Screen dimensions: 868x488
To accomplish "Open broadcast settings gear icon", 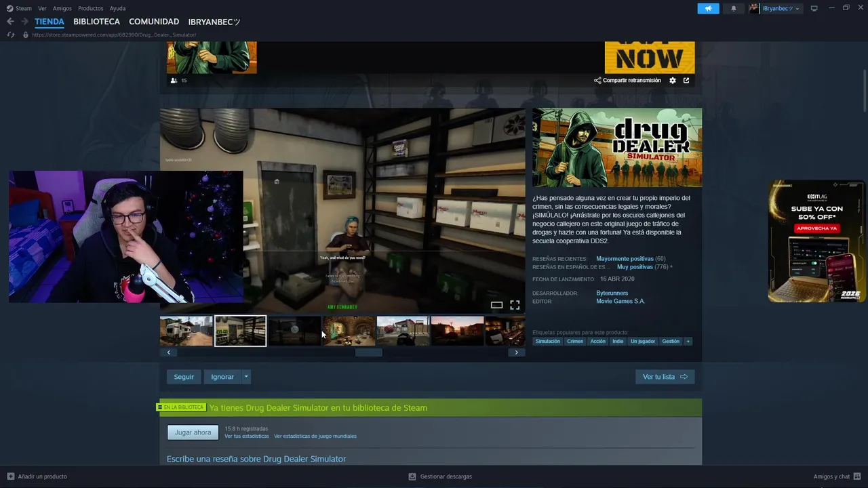I will 673,80.
